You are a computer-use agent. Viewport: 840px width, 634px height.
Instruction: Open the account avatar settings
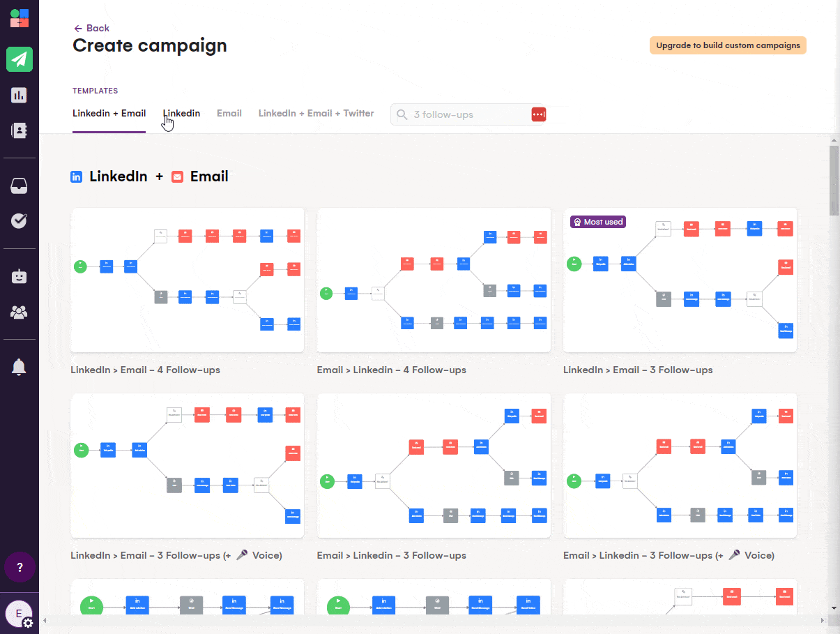pyautogui.click(x=20, y=614)
